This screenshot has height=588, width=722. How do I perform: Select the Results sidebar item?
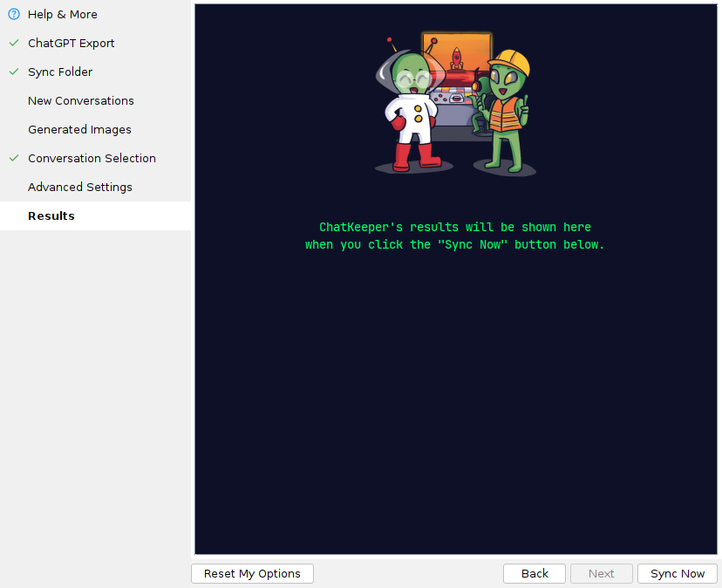tap(51, 215)
